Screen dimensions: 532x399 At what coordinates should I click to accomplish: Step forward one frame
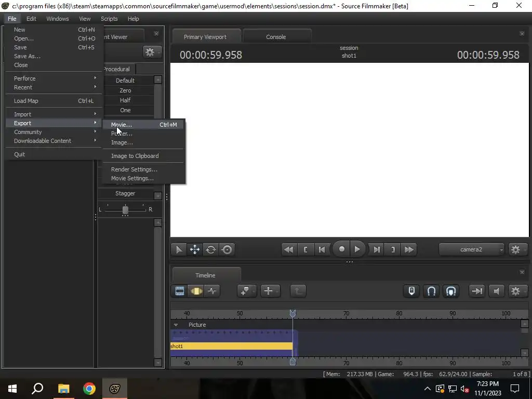tap(377, 250)
